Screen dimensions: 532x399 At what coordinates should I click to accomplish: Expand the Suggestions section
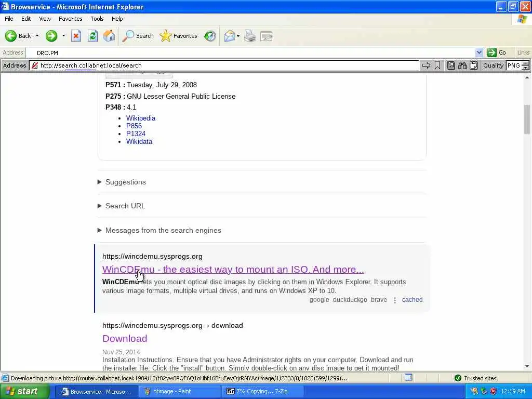click(122, 182)
